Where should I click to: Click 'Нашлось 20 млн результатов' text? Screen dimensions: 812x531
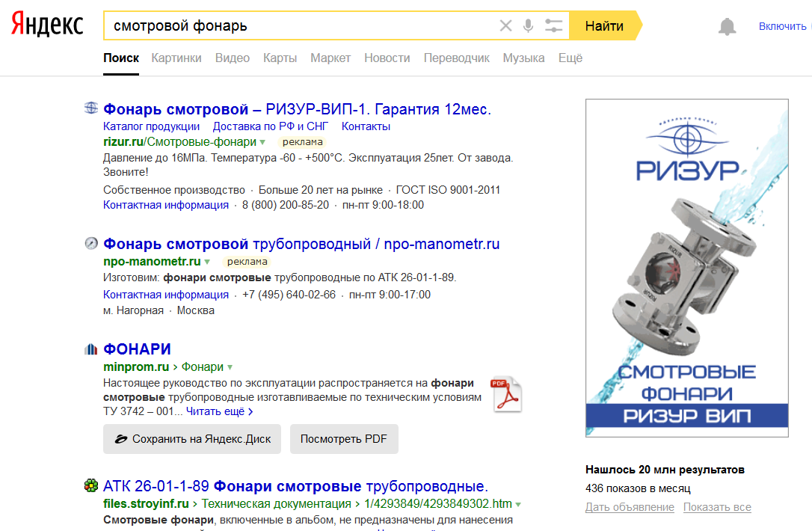(x=665, y=470)
